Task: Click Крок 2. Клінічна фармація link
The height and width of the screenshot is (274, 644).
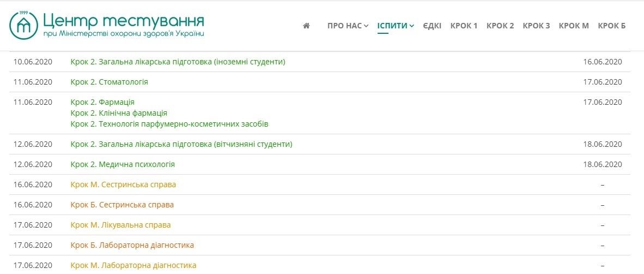Action: coord(119,113)
